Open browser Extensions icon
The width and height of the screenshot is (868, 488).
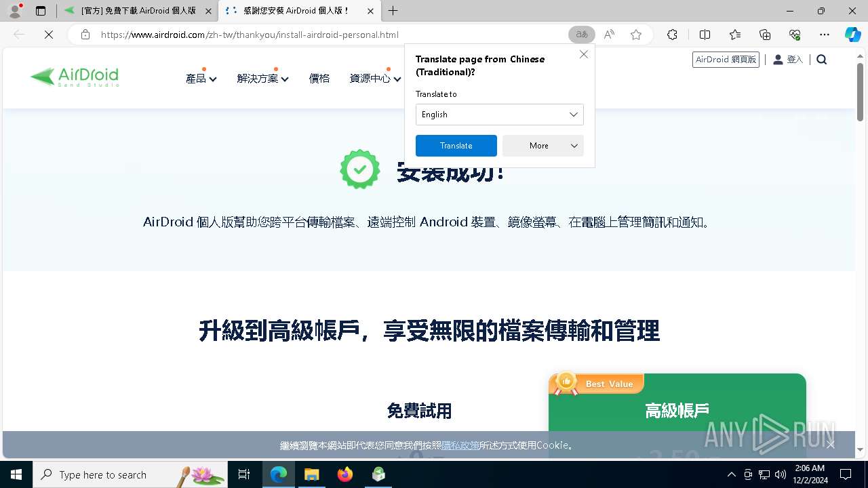(x=672, y=35)
